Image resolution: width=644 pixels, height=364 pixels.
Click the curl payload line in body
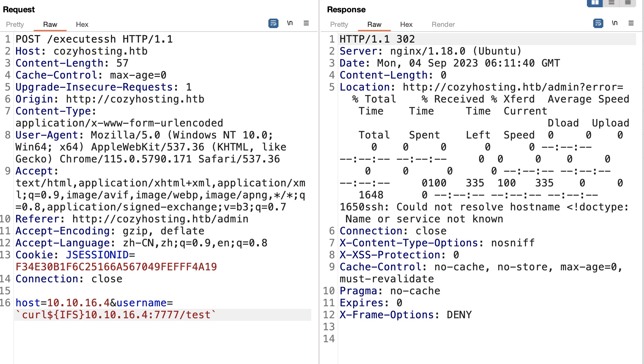coord(116,315)
